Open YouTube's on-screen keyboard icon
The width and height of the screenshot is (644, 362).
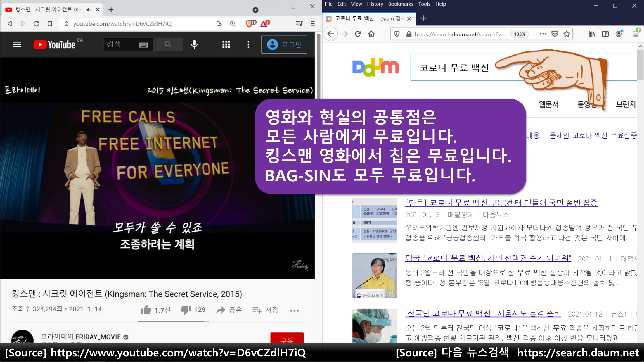coord(143,45)
